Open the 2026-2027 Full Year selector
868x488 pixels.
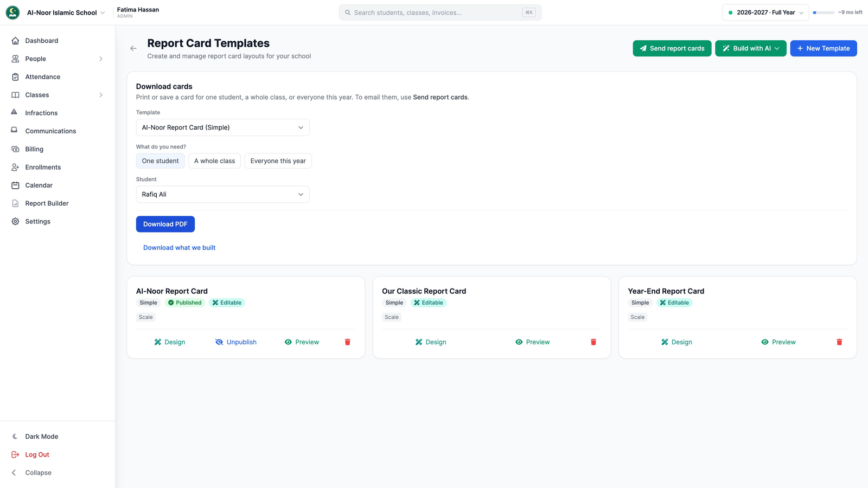[765, 12]
